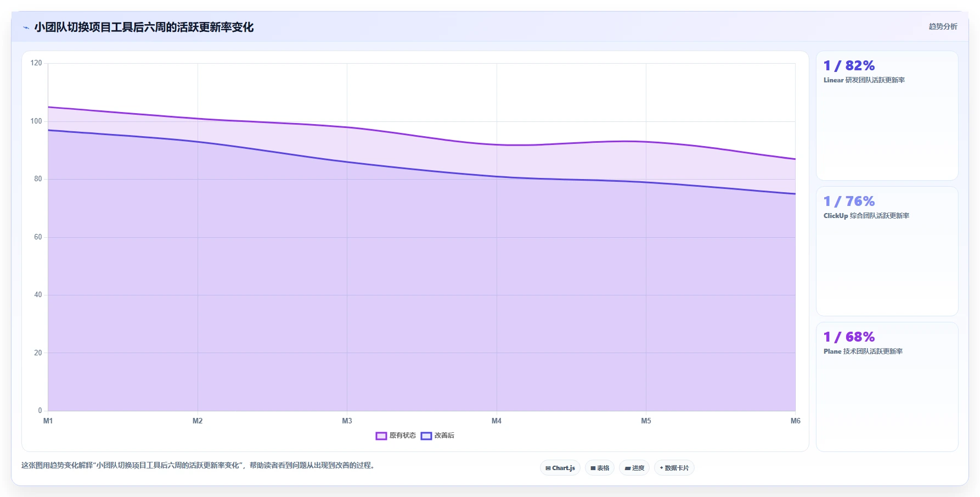Click the Linear 研发团队活跃更新率 label
Screen dimensions: 980x497
pos(864,80)
